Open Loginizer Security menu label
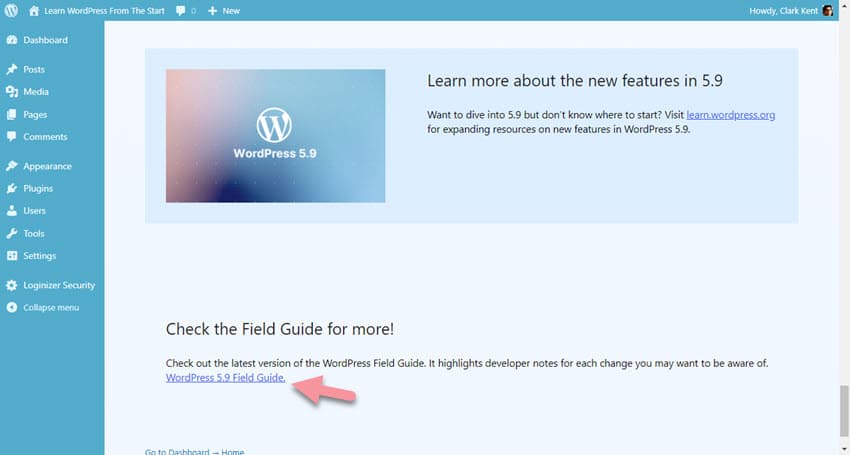This screenshot has width=850, height=455. pos(59,285)
